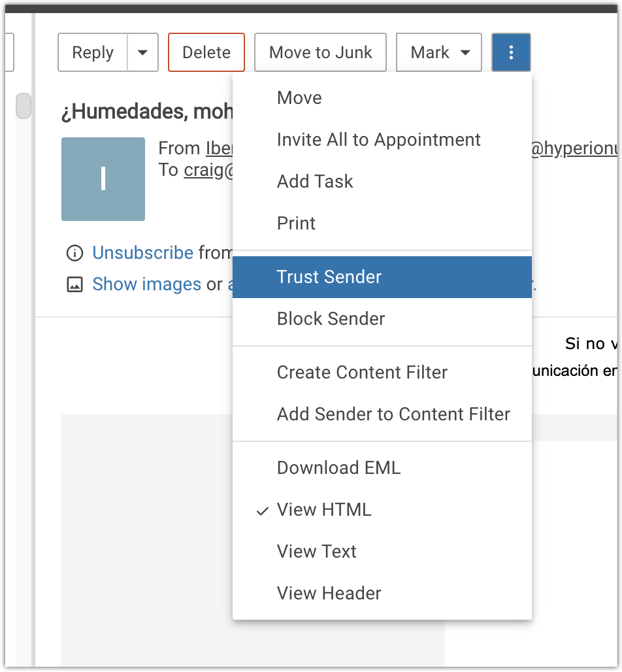This screenshot has height=672, width=622.
Task: Open the blue three-dot overflow menu
Action: (x=511, y=52)
